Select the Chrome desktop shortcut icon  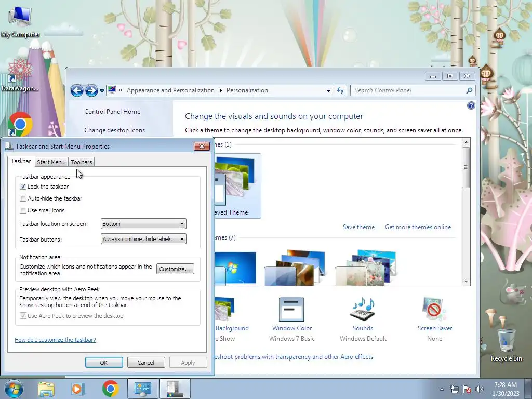tap(20, 125)
